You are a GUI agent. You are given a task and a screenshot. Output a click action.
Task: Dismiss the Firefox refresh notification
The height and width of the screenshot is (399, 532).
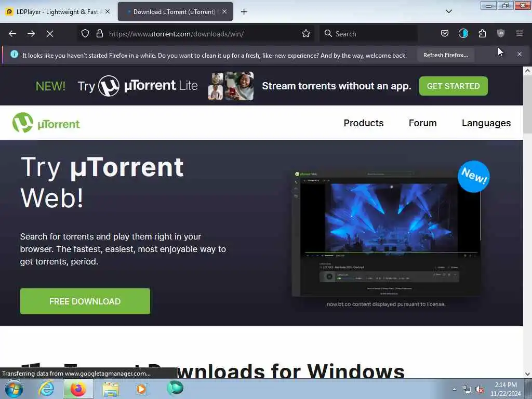click(520, 54)
